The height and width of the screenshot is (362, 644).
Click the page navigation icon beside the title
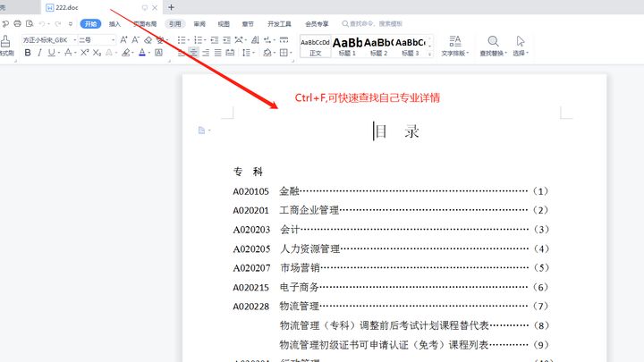(201, 130)
